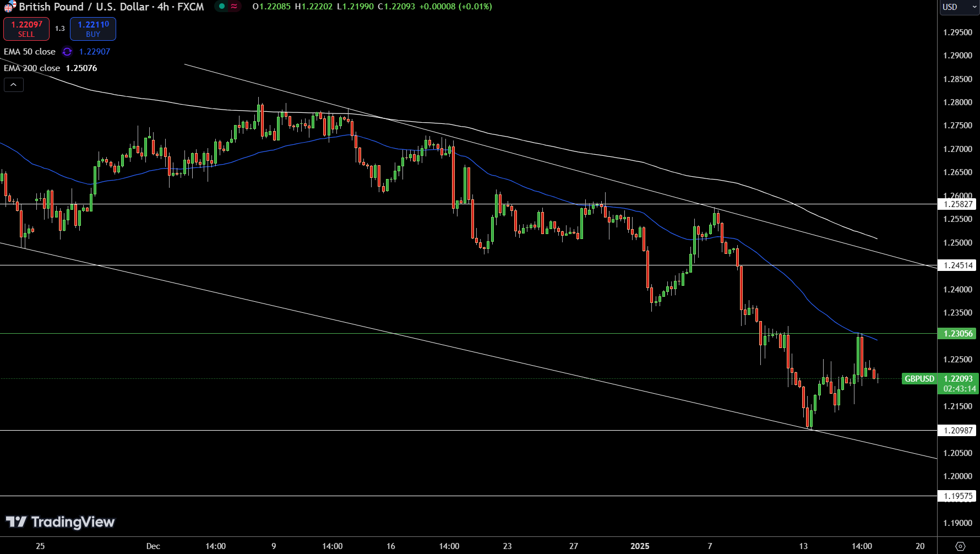Click the green market status dot
980x554 pixels.
coord(221,7)
